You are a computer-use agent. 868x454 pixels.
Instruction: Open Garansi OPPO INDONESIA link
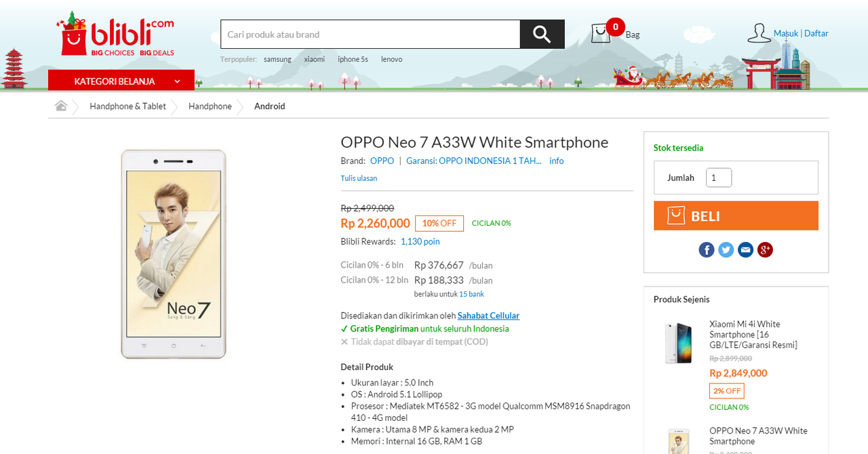click(x=474, y=161)
